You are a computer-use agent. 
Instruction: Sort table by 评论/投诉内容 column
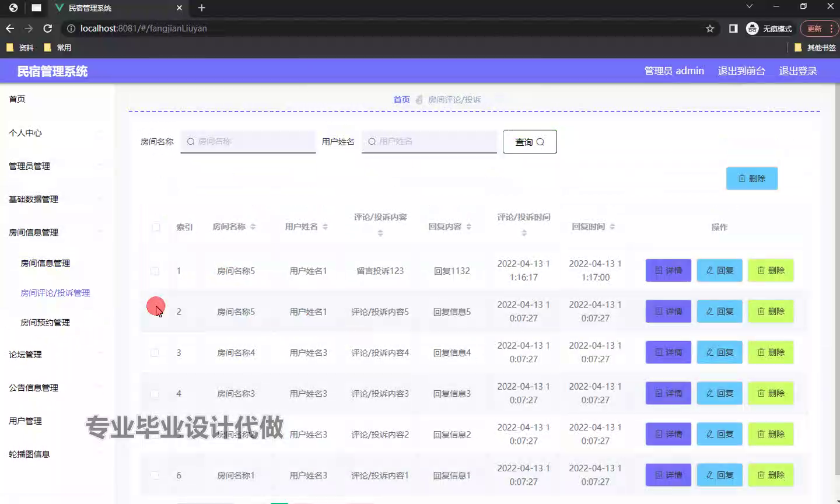click(x=380, y=233)
